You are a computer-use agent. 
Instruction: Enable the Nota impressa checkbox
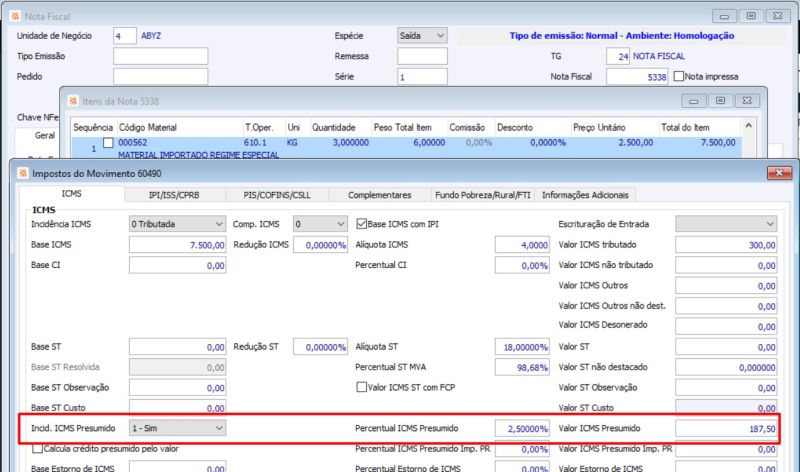pos(680,76)
